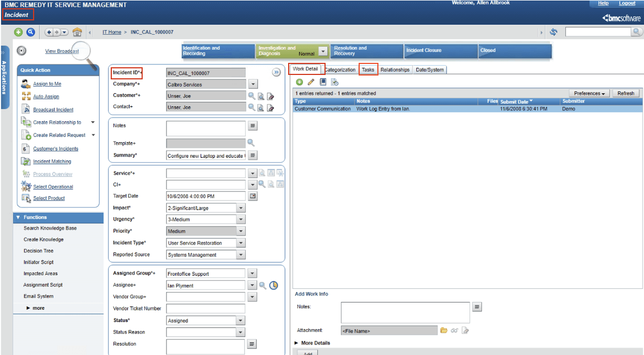This screenshot has width=644, height=355.
Task: Browse attachment with folder icon
Action: point(443,330)
